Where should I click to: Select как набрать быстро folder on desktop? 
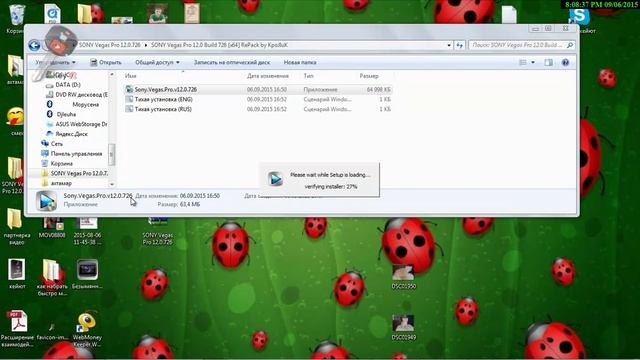pos(52,278)
